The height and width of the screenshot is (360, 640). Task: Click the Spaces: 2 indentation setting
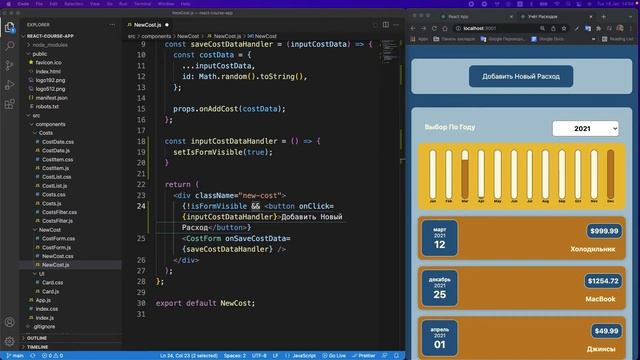(x=234, y=356)
